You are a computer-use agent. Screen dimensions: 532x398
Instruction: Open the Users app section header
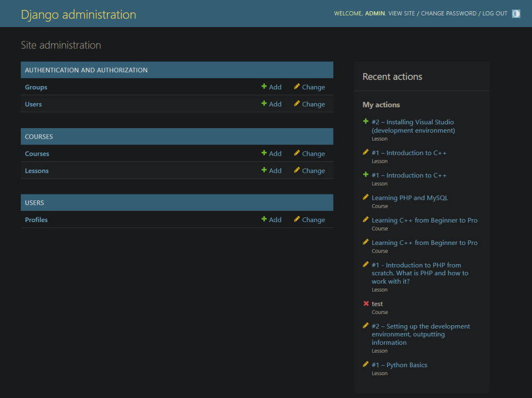tap(34, 203)
